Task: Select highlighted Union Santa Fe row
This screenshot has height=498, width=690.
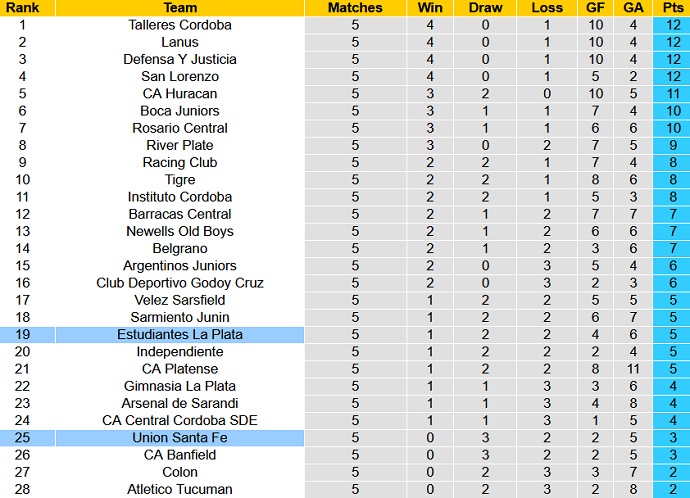Action: [x=180, y=438]
